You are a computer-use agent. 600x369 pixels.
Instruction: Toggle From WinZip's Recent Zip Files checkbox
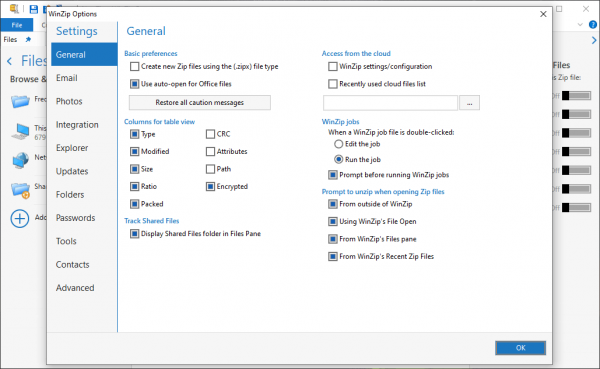(x=333, y=256)
